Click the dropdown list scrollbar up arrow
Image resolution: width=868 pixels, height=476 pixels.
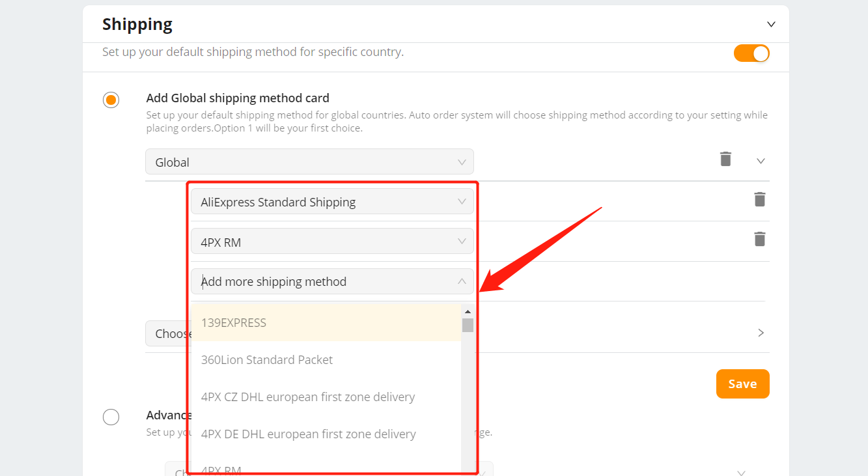[468, 312]
